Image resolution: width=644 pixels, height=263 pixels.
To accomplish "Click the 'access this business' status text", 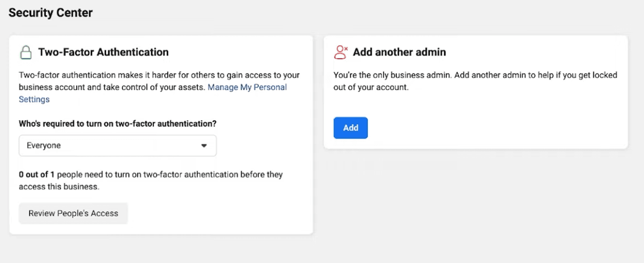I will (59, 186).
